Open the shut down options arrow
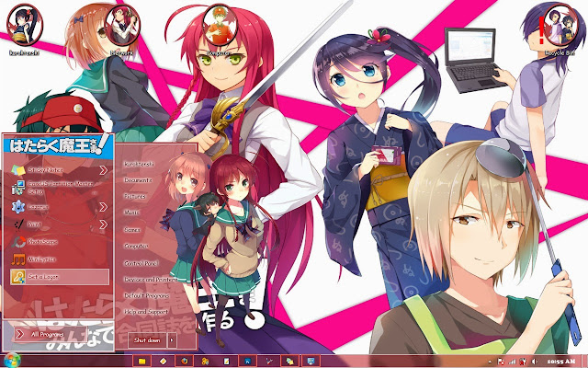This screenshot has height=368, width=588. coord(172,340)
